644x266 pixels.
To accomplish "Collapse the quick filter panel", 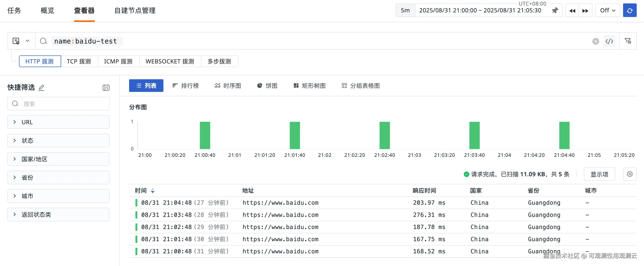I will 106,88.
